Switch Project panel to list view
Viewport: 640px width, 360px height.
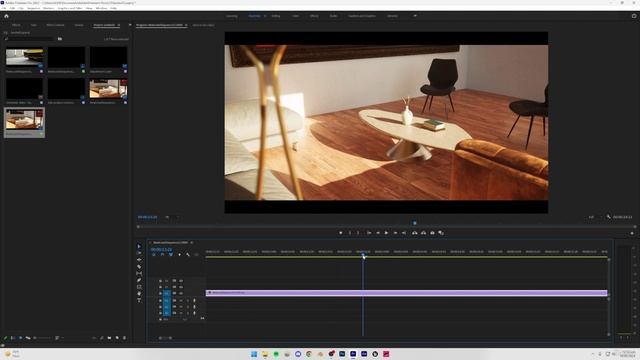point(13,338)
